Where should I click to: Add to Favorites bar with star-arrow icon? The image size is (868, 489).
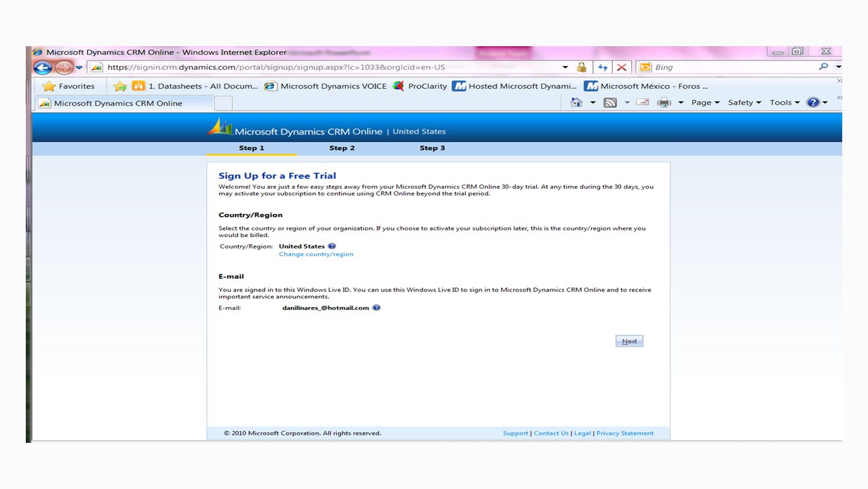tap(120, 86)
